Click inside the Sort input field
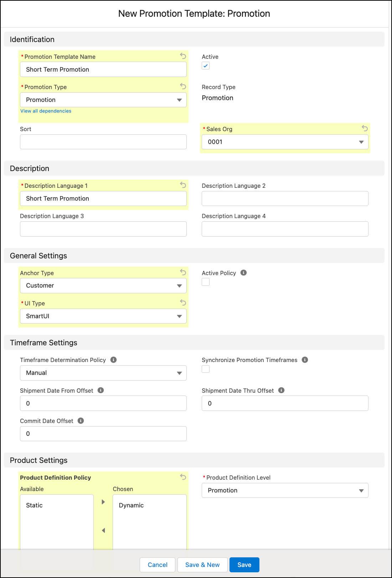Screen dimensions: 392x578 103,141
